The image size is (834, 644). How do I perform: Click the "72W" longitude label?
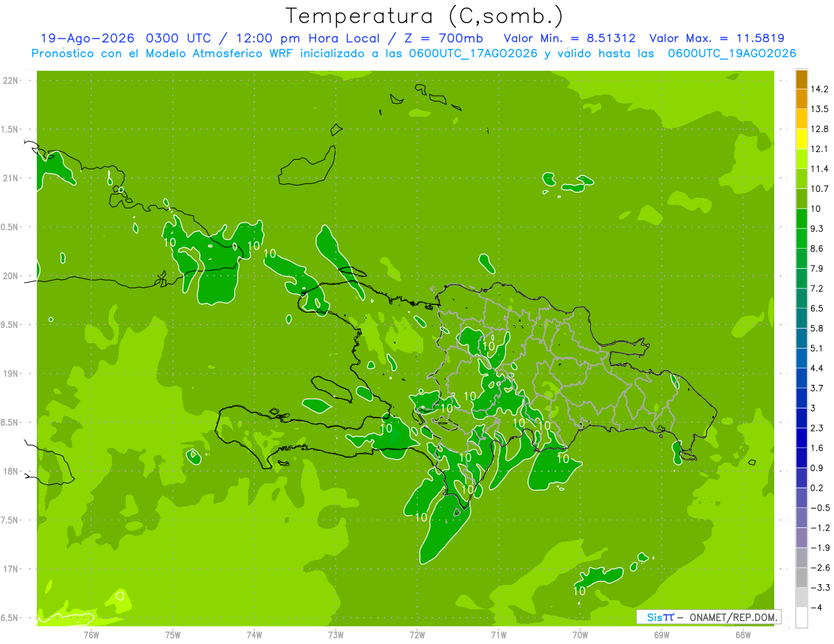[x=417, y=634]
